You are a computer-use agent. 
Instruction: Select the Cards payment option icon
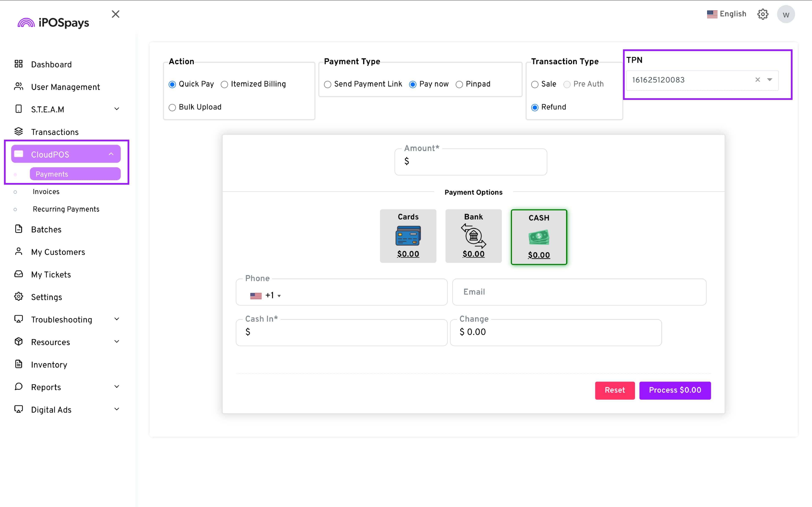coord(408,236)
